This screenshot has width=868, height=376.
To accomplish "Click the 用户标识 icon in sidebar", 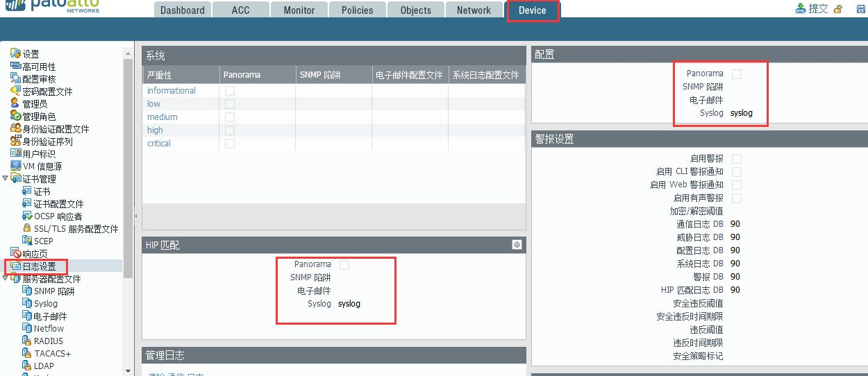I will (15, 153).
